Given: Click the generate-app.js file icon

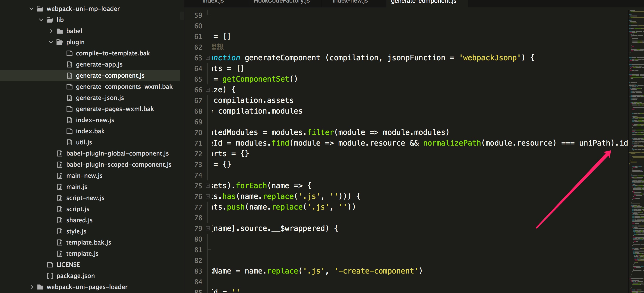Looking at the screenshot, I should coord(69,64).
